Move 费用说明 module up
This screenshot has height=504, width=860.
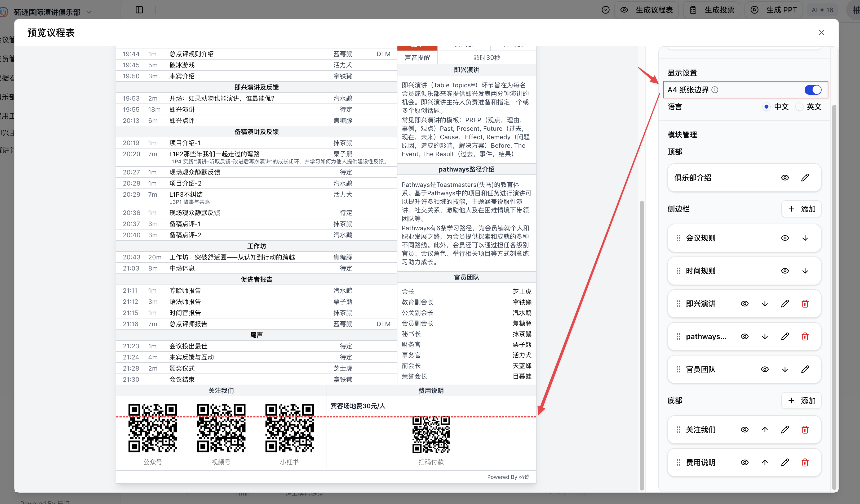pos(765,462)
